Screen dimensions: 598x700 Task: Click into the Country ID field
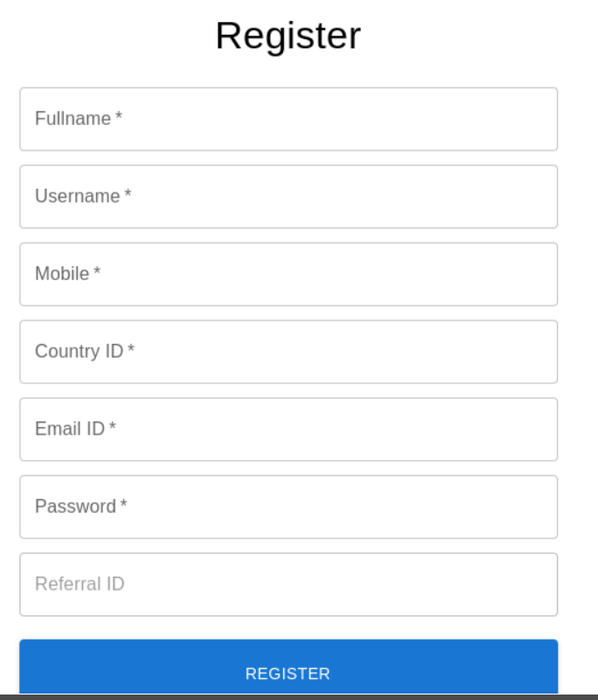(x=288, y=351)
